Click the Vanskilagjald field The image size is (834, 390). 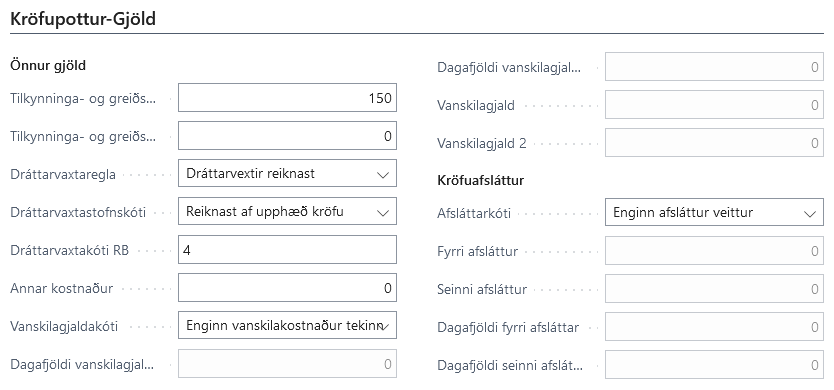point(714,105)
